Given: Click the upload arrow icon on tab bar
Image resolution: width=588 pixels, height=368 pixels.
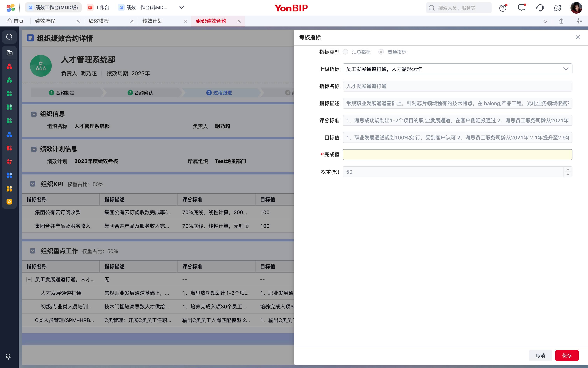Looking at the screenshot, I should tap(561, 21).
